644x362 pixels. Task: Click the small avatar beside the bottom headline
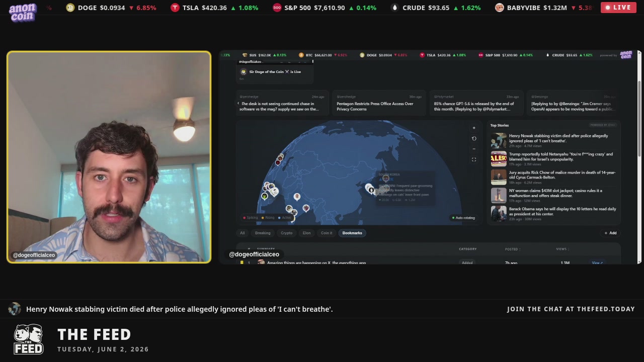click(15, 309)
